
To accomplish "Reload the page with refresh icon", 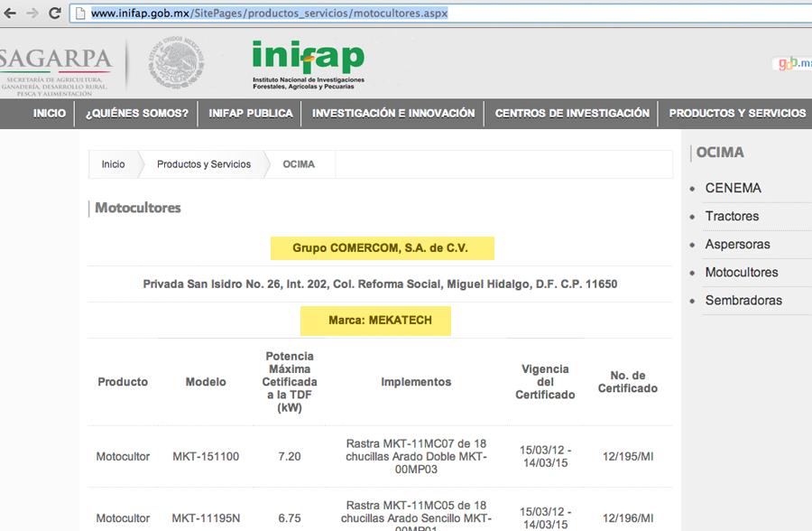I will (55, 13).
